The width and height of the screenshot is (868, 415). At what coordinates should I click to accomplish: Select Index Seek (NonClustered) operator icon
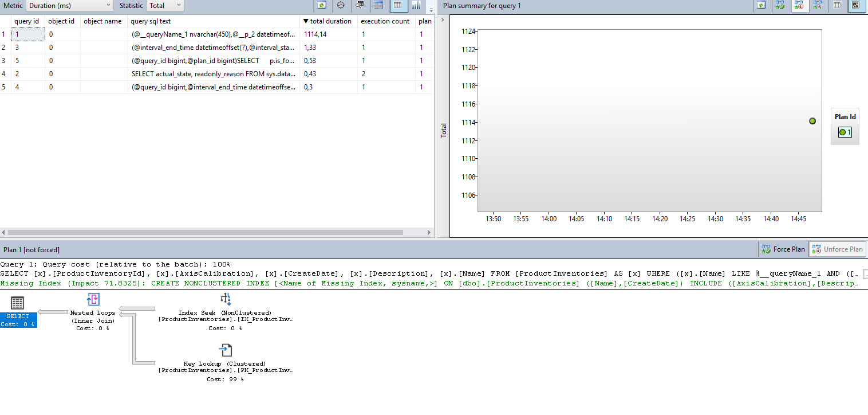pyautogui.click(x=226, y=299)
